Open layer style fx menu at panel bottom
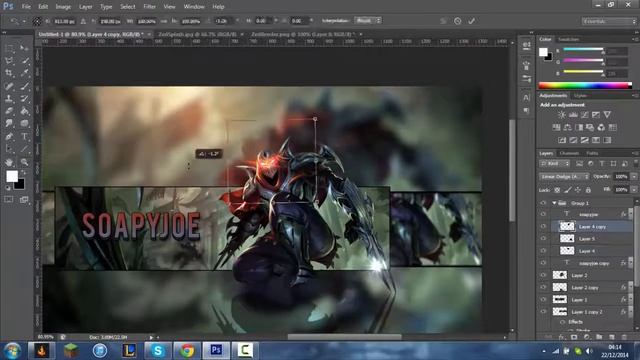The width and height of the screenshot is (640, 360). (x=562, y=337)
